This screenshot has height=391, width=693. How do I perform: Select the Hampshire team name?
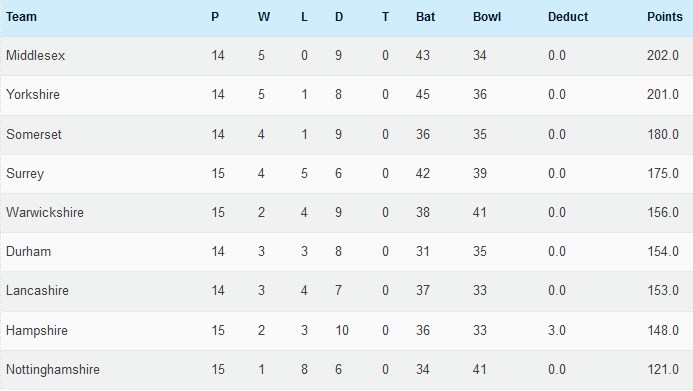37,330
